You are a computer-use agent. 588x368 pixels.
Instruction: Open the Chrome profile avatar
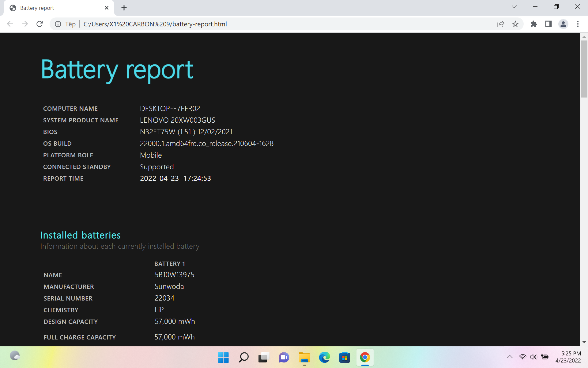tap(563, 24)
